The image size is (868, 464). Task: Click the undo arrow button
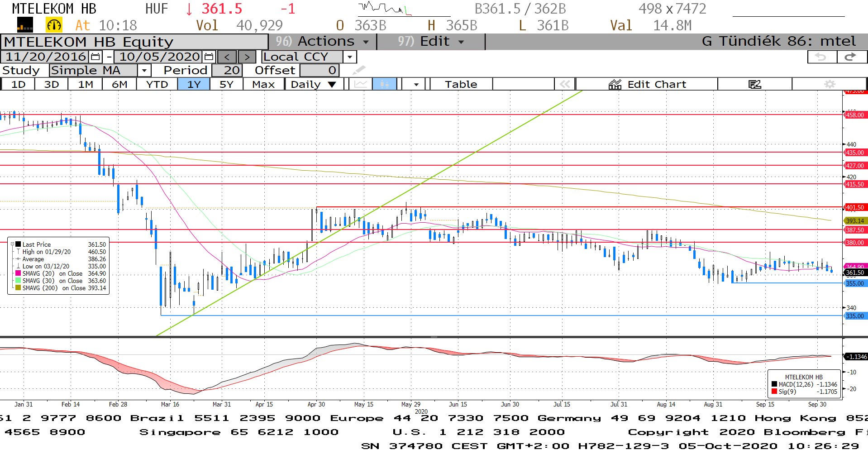click(821, 57)
